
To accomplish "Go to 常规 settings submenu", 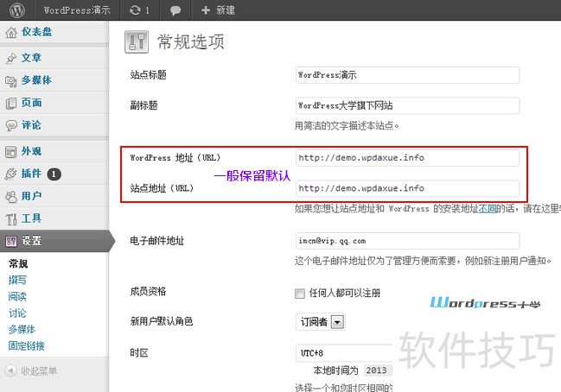I will [18, 263].
